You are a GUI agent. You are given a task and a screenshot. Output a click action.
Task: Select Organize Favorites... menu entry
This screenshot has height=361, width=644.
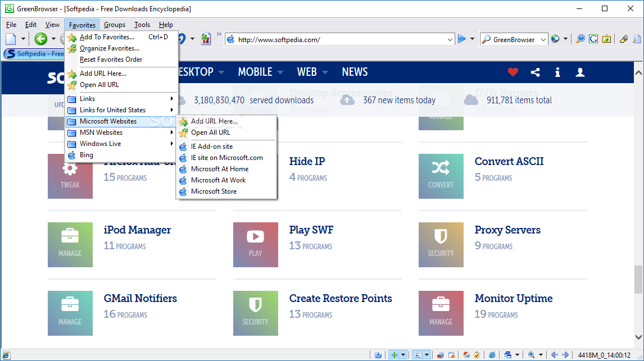click(x=122, y=48)
